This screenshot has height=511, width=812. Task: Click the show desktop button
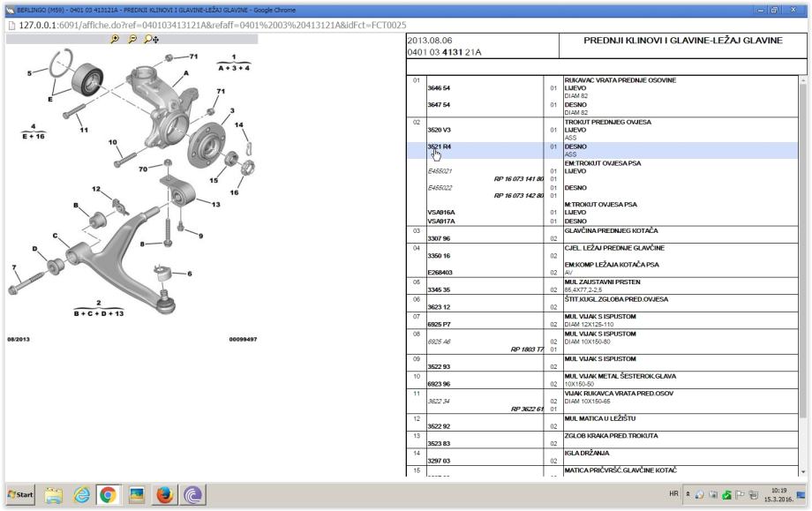(801, 494)
